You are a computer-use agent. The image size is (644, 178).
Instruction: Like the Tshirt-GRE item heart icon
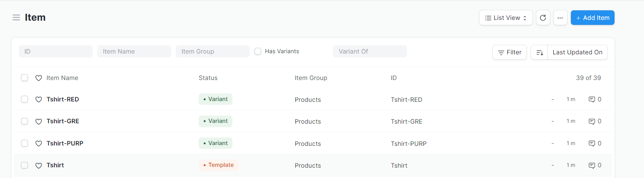coord(39,121)
